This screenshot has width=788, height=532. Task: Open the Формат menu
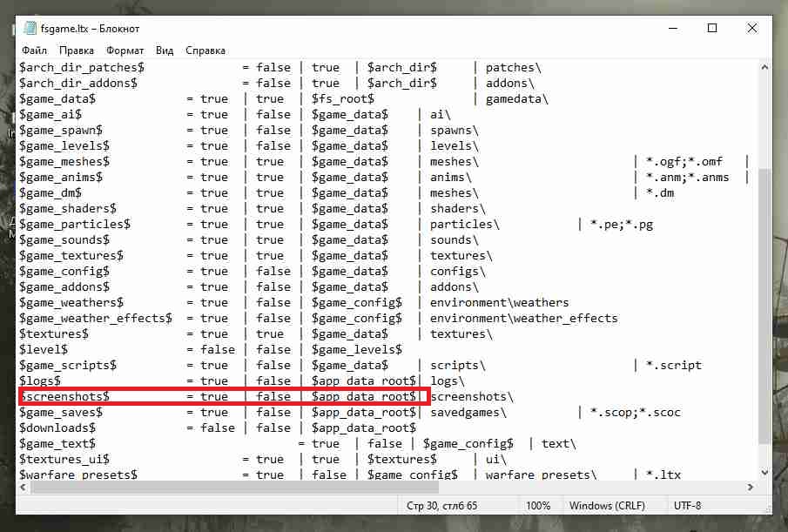[x=125, y=51]
